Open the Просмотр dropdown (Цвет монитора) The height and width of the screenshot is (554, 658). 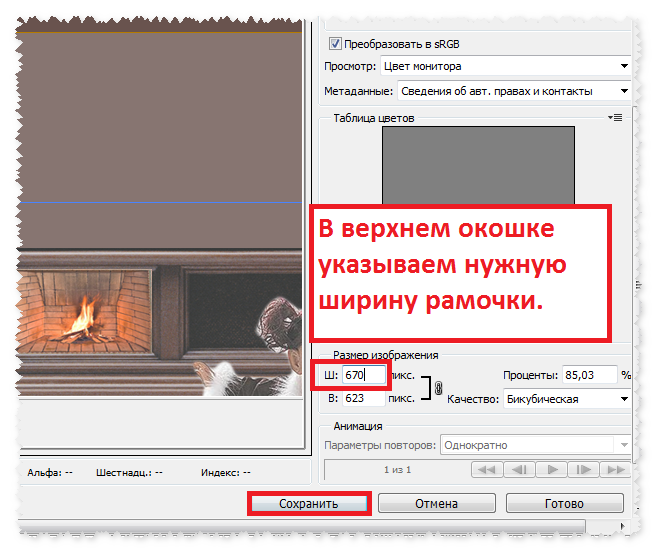[x=506, y=66]
